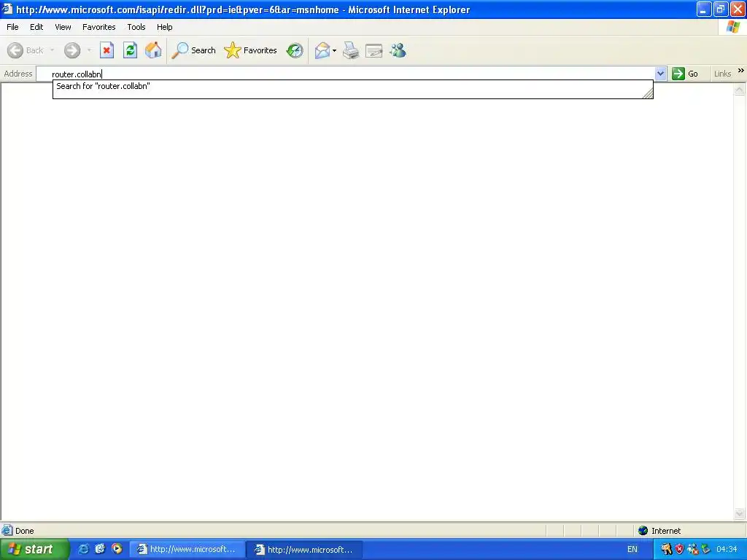Switch to second http://www.microsoft taskbar window
This screenshot has height=560, width=747.
[305, 550]
